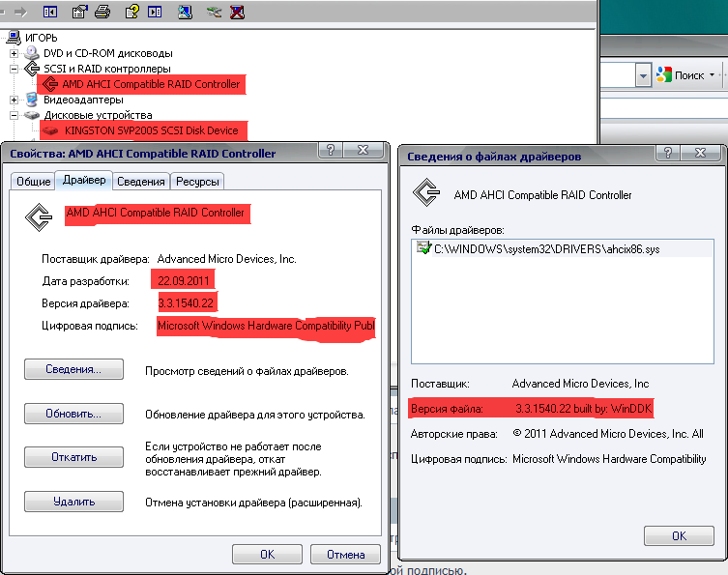Click the controller icon in Свойства dialog
Image resolution: width=728 pixels, height=575 pixels.
click(x=39, y=216)
